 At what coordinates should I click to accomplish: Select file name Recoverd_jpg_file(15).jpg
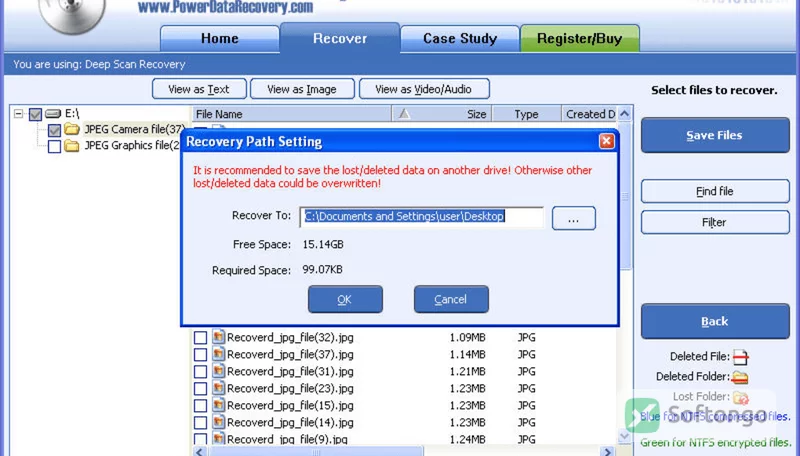(290, 406)
